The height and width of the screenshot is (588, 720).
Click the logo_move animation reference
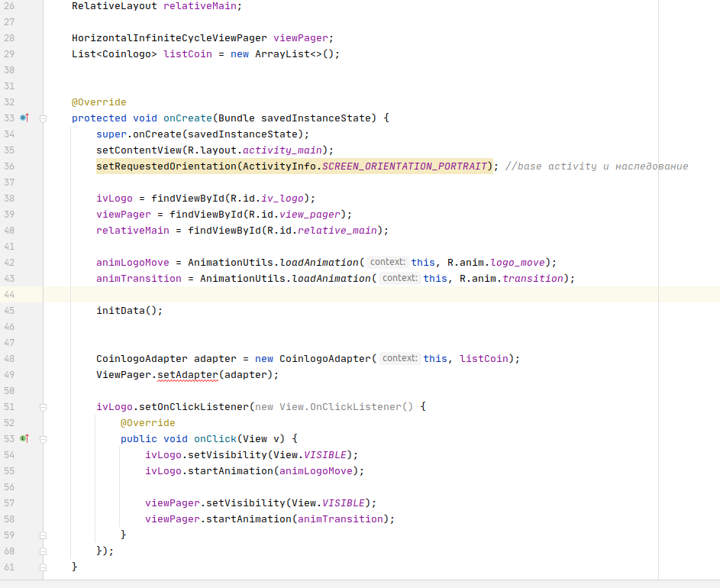coord(518,262)
